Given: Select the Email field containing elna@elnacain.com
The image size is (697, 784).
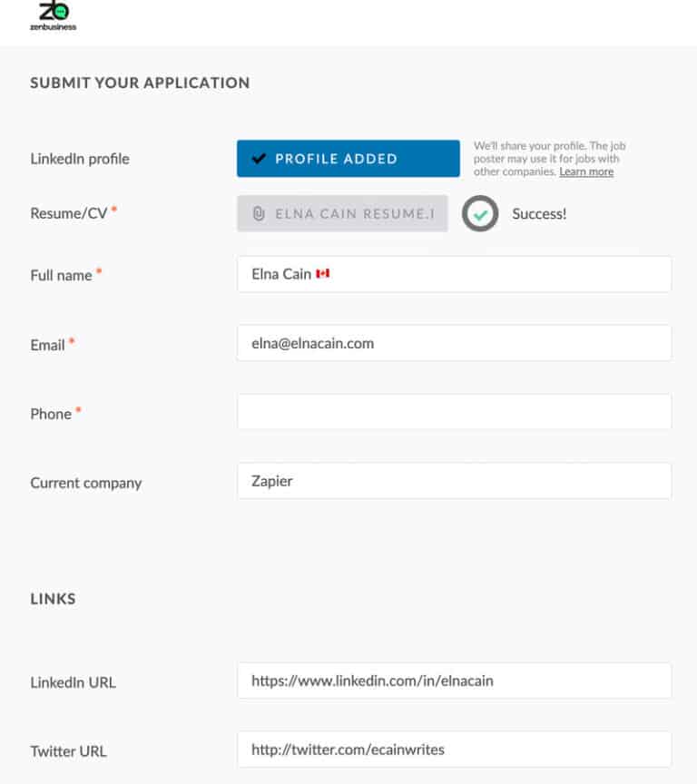Looking at the screenshot, I should click(454, 343).
